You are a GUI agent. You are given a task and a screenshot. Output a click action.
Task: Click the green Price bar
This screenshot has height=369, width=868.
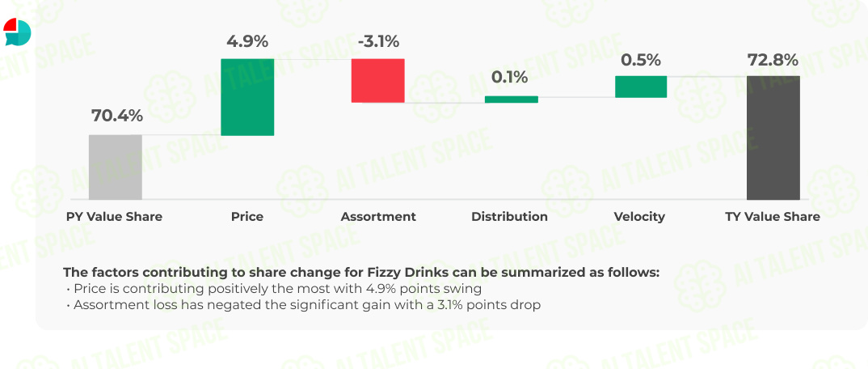tap(247, 97)
